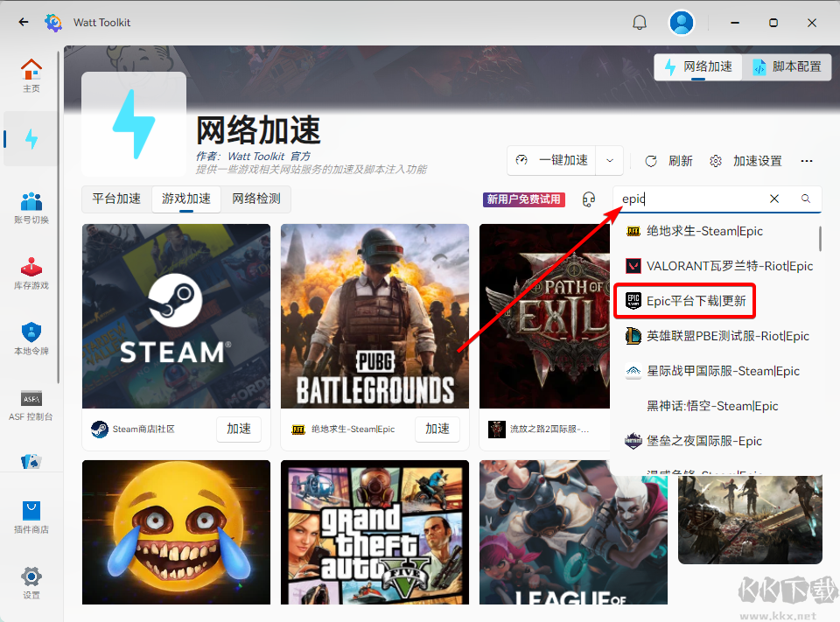Switch to the 网络加速 top tab
This screenshot has height=622, width=840.
pyautogui.click(x=698, y=67)
